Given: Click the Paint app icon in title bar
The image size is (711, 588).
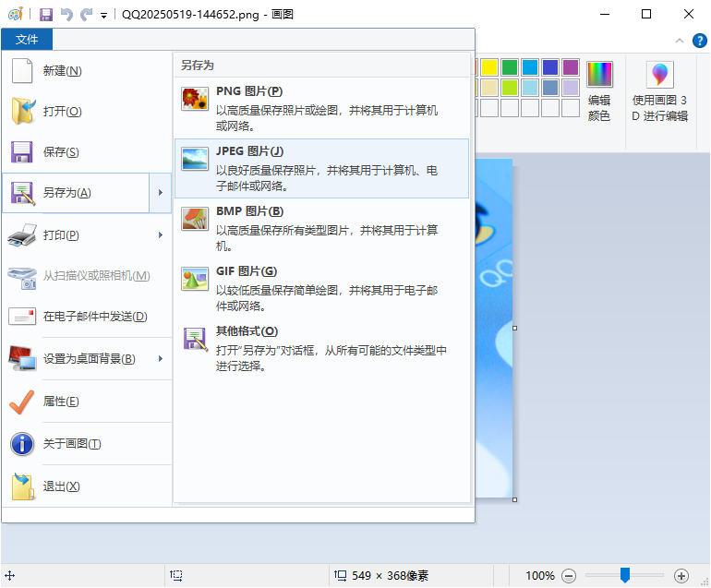Looking at the screenshot, I should pos(16,14).
